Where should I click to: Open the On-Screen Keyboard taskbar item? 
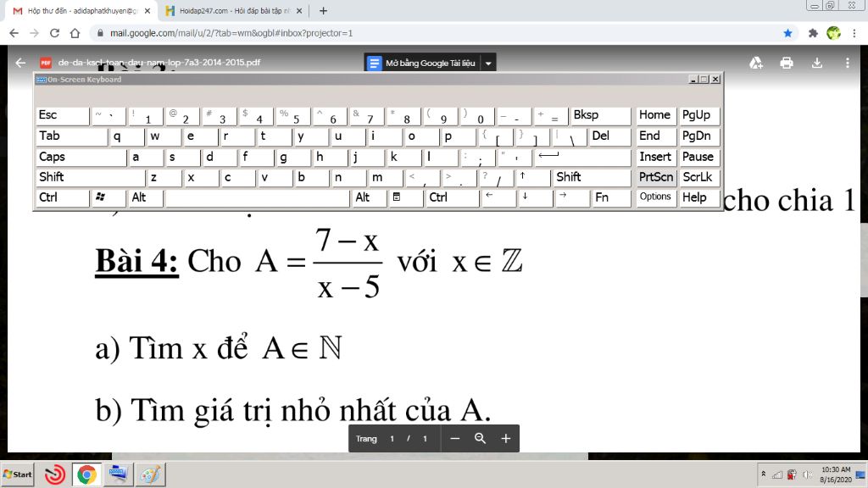(x=119, y=474)
